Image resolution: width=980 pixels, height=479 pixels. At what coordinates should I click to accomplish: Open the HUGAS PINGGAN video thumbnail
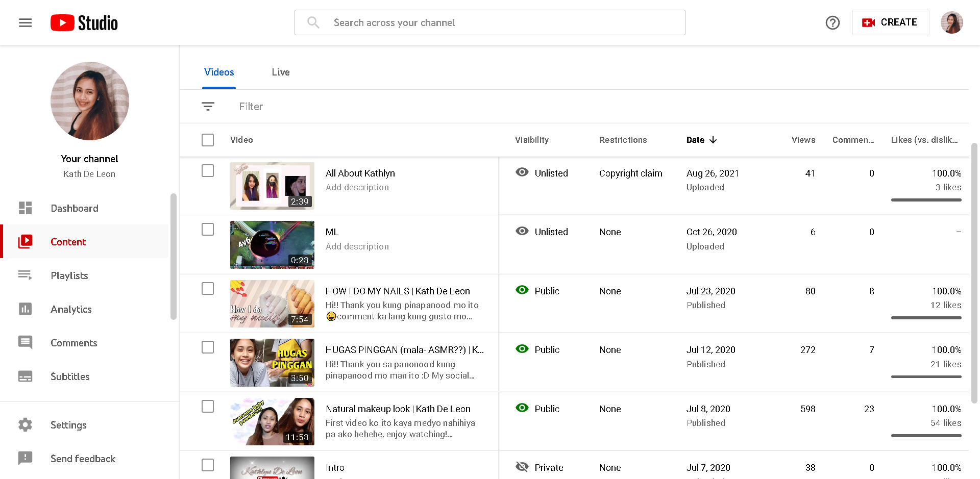coord(272,363)
